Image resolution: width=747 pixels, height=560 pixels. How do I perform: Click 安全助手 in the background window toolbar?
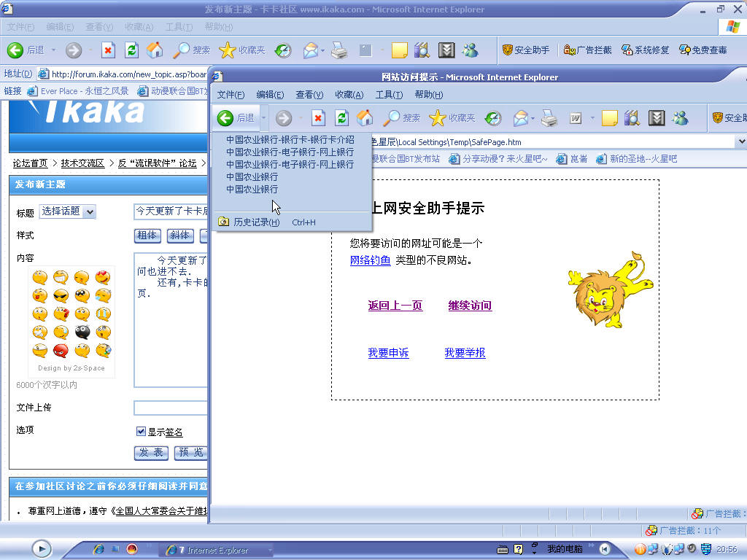pos(526,50)
